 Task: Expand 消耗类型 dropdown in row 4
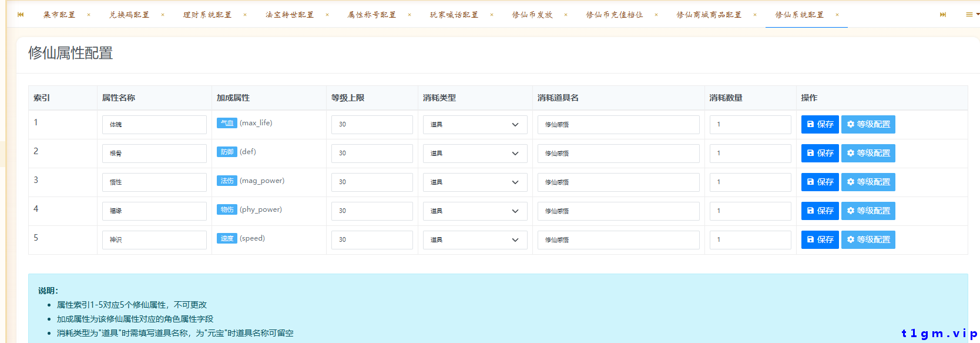coord(475,211)
